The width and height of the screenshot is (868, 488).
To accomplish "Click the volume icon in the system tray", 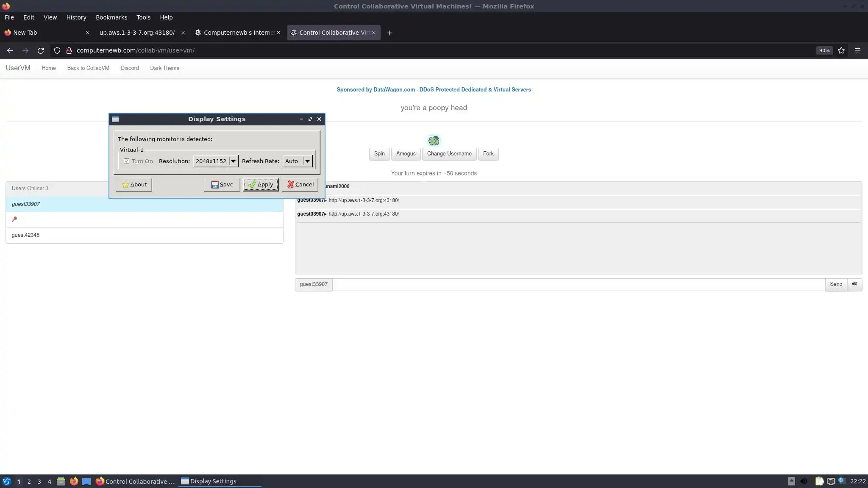I will [x=804, y=481].
